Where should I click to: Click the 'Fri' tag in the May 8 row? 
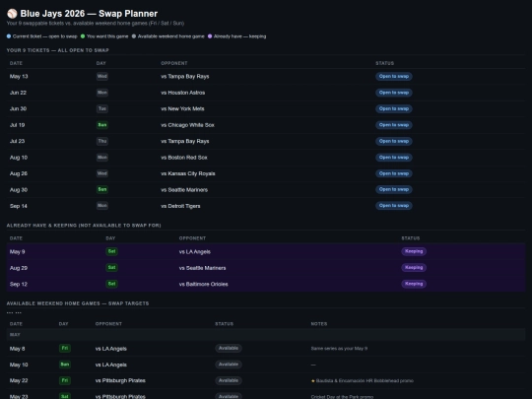coord(65,348)
